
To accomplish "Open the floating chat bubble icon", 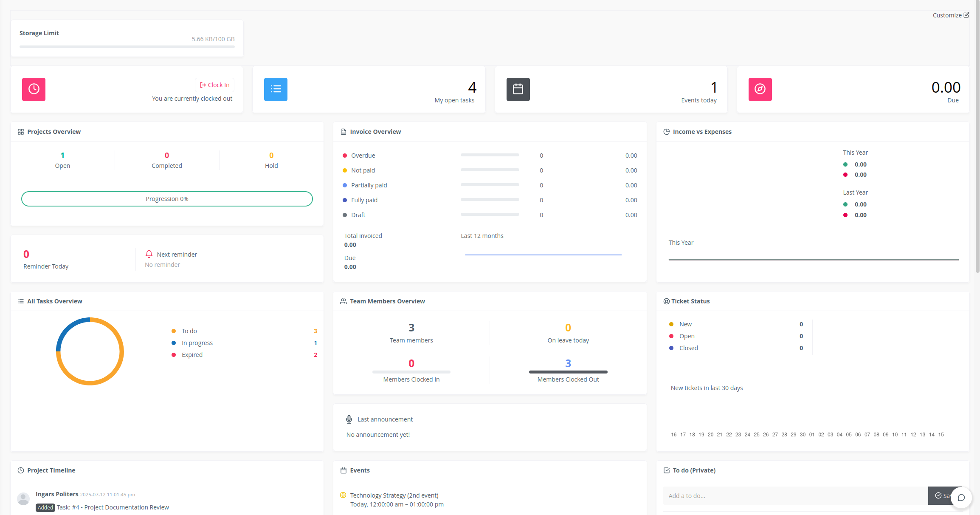I will 961,498.
